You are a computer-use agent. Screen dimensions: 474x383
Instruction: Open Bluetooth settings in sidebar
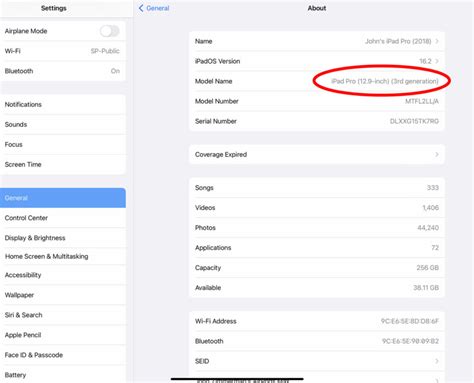tap(63, 71)
